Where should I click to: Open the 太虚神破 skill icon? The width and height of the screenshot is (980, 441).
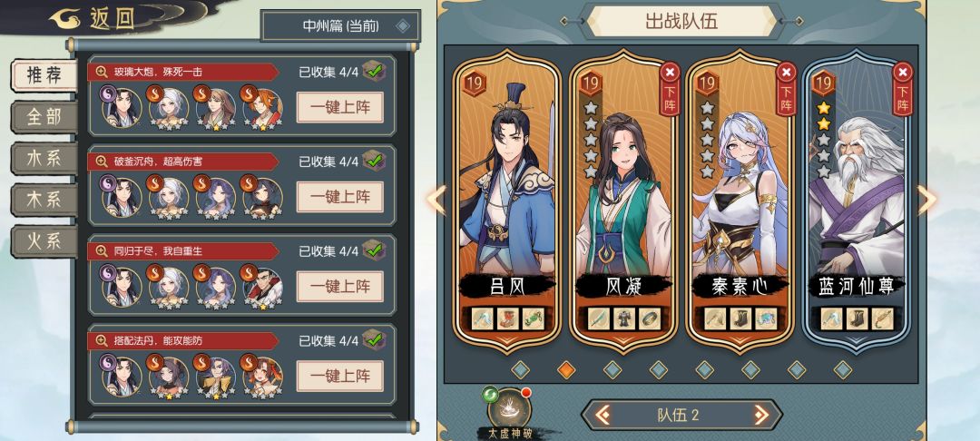click(x=509, y=408)
